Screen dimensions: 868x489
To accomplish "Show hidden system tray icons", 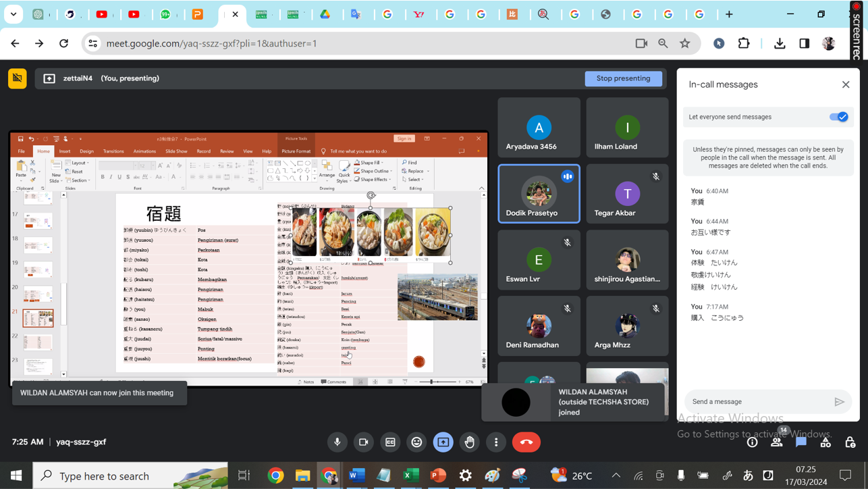I will pos(616,476).
